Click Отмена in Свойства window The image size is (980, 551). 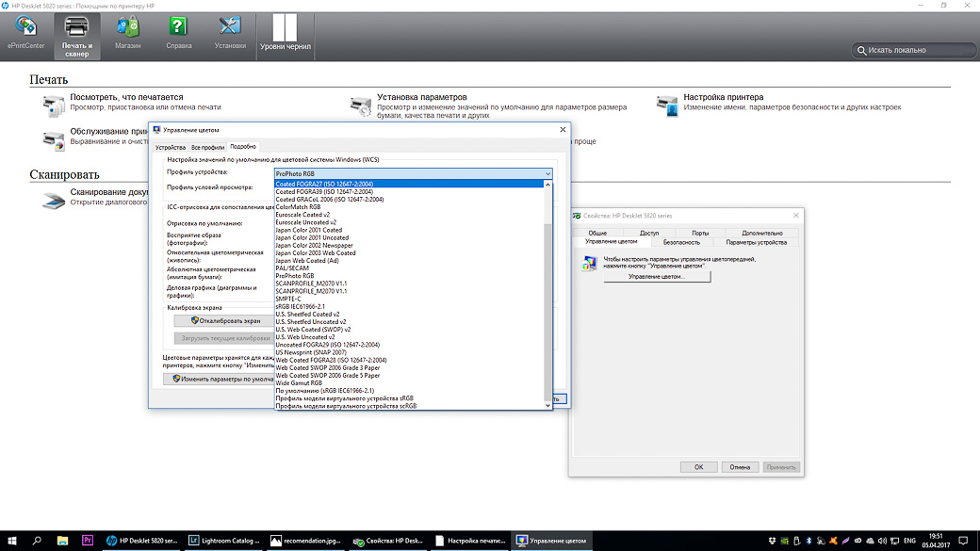[x=740, y=467]
